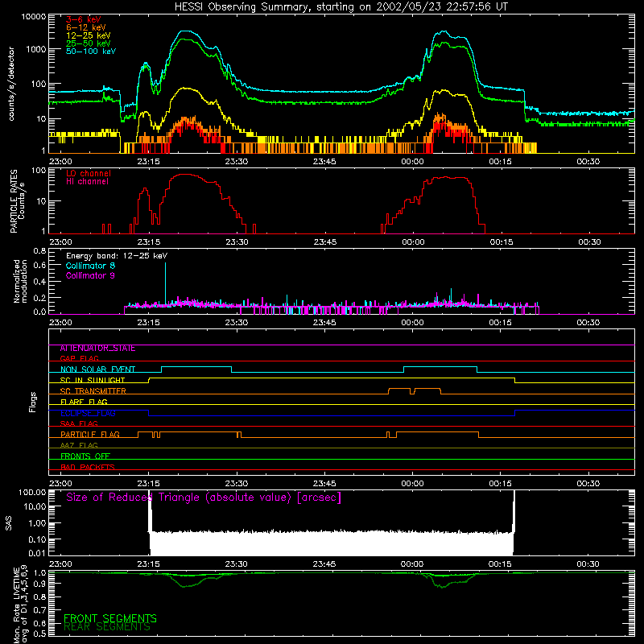This screenshot has width=644, height=644.
Task: Select the Mon. Rate LIVETIME axis title
Action: [20, 604]
